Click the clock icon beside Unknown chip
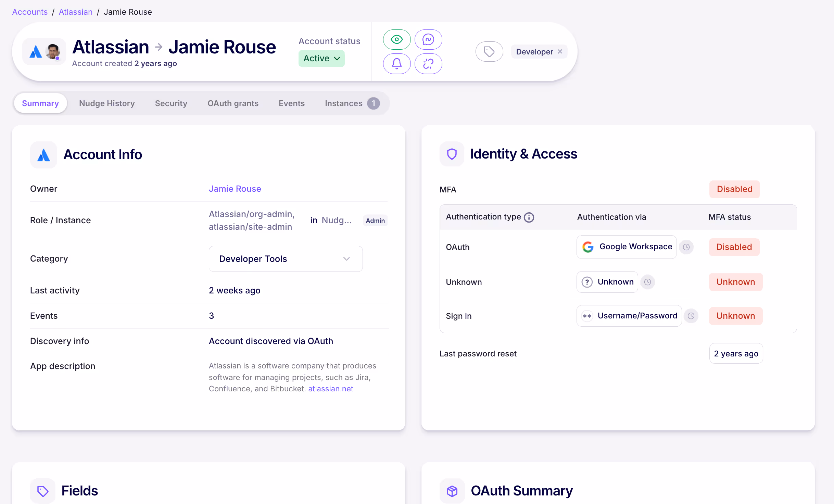This screenshot has height=504, width=834. (648, 282)
